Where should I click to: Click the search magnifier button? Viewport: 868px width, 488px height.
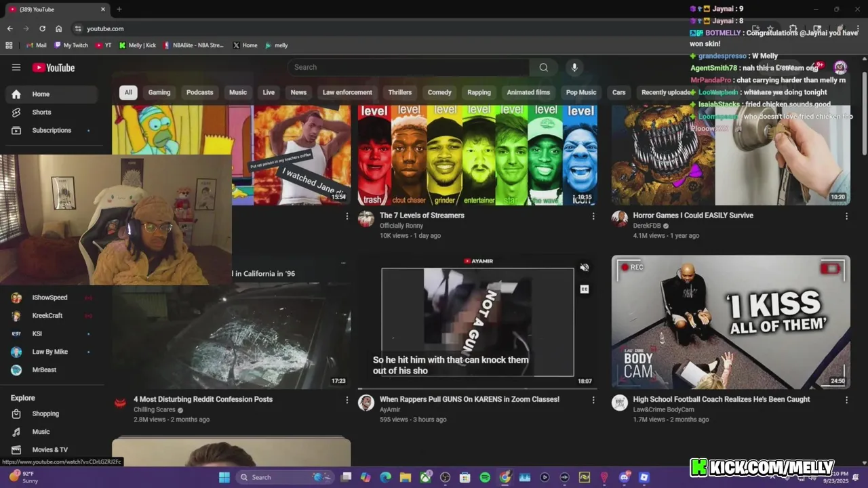[x=543, y=67]
